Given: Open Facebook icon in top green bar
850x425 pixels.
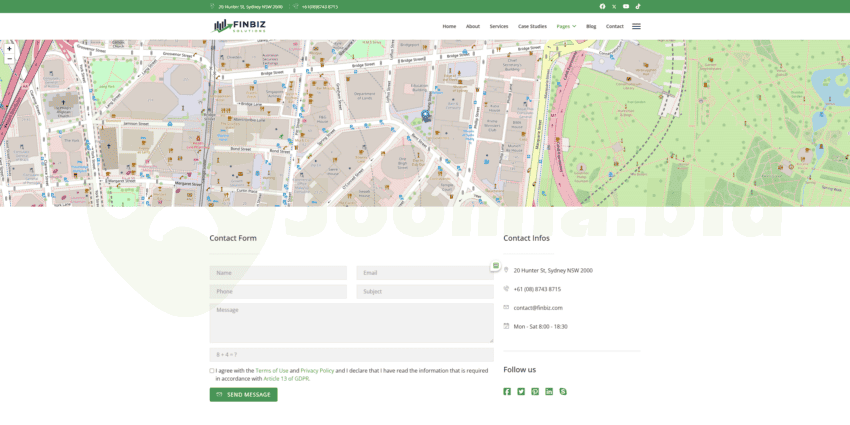Looking at the screenshot, I should tap(602, 6).
